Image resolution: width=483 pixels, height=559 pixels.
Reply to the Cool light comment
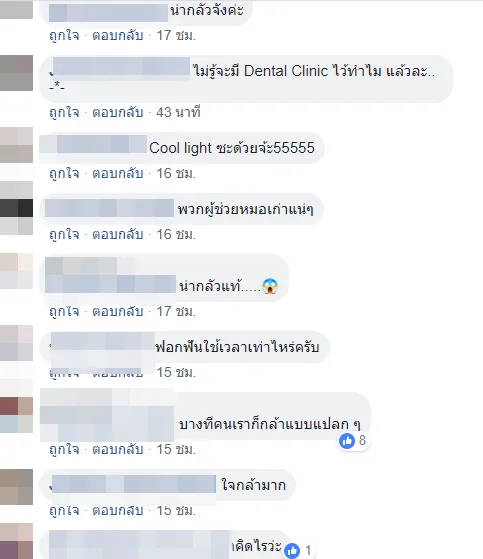pyautogui.click(x=118, y=173)
